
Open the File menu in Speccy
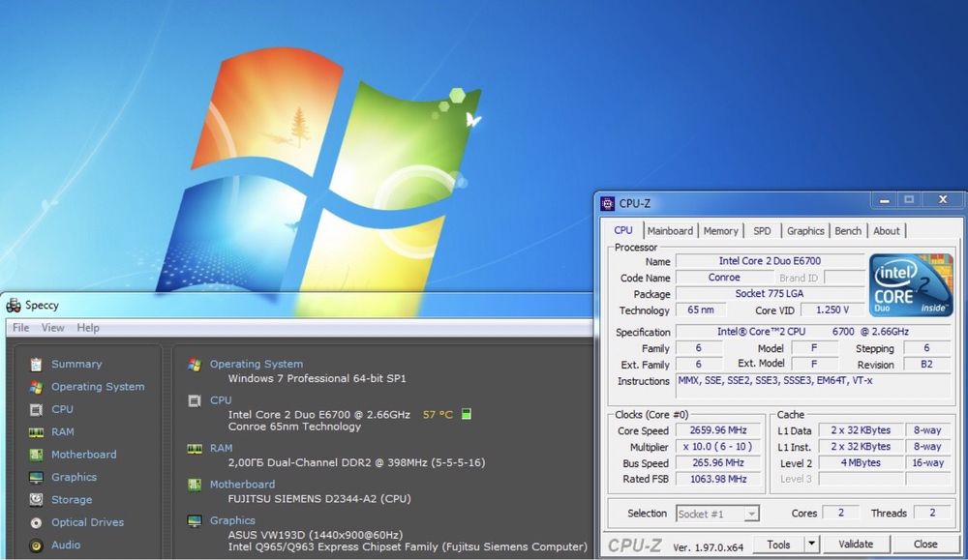click(x=21, y=328)
